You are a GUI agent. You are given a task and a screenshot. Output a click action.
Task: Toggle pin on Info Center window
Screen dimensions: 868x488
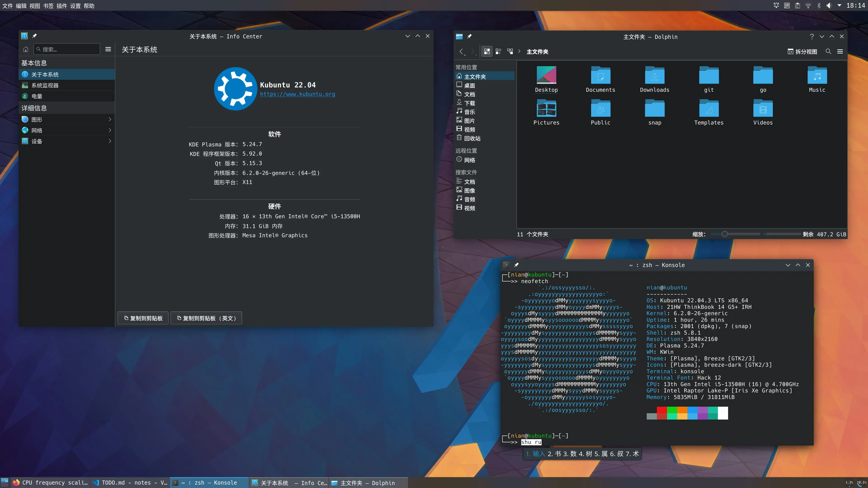[x=34, y=36]
